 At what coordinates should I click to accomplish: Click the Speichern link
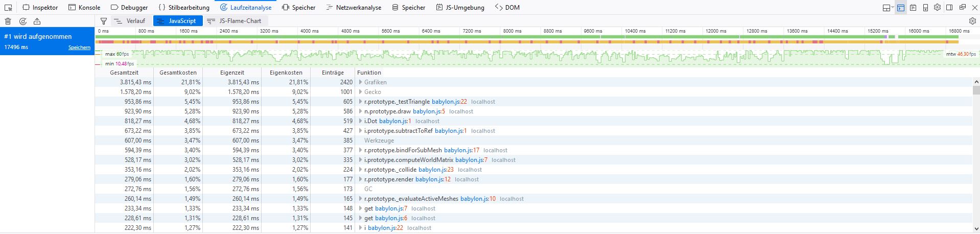(x=79, y=48)
